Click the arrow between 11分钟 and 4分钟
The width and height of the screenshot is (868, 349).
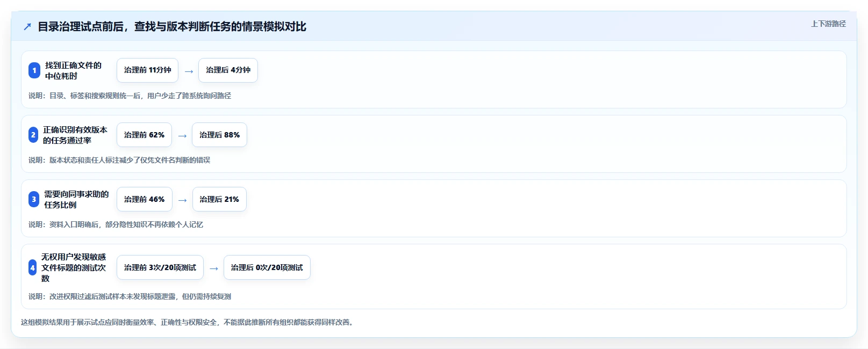(189, 71)
